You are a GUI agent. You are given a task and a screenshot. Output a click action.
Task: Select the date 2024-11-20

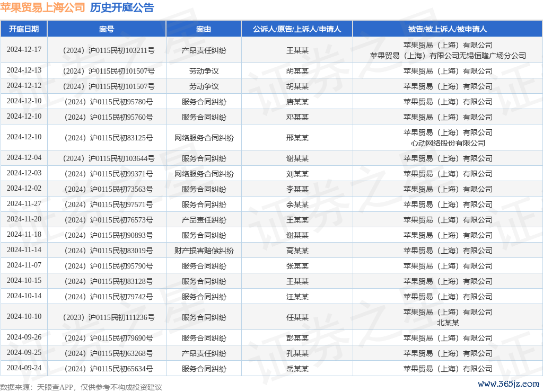pyautogui.click(x=24, y=219)
